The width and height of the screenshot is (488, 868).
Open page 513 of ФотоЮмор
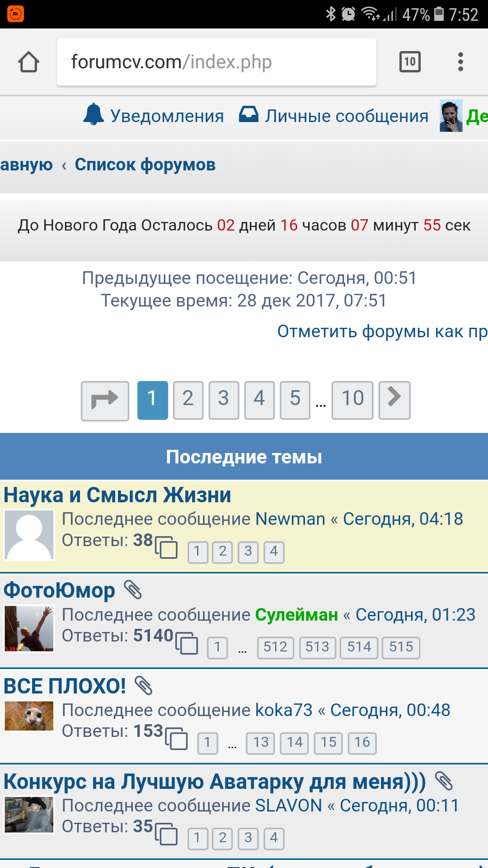pos(317,647)
